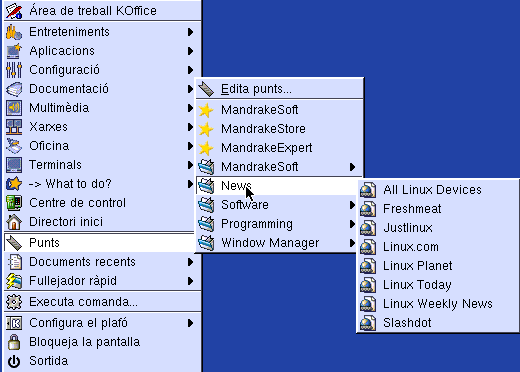
Task: Open Directori inici
Action: coord(100,222)
